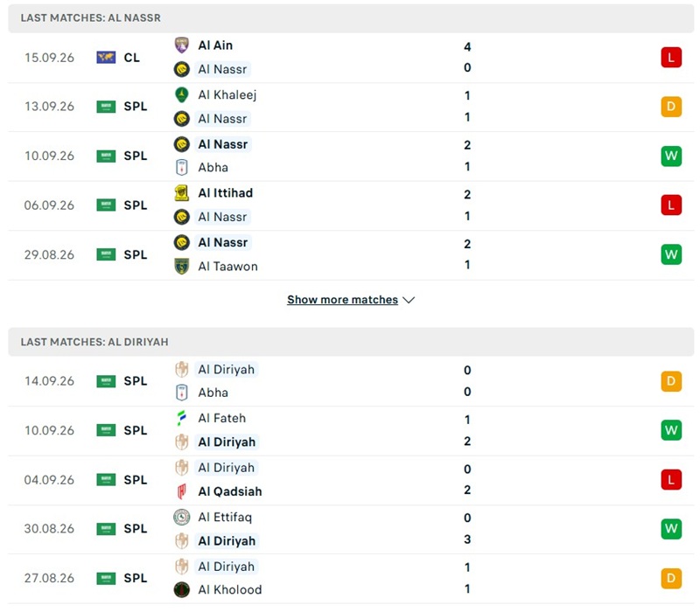Click the green W badge for Al Taawon match
This screenshot has width=700, height=612.
671,254
